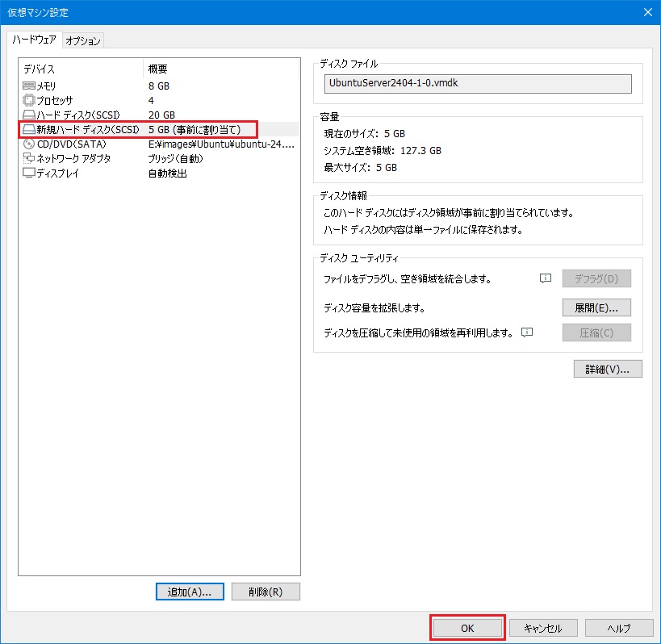Click the processor (プロセッサ) chip icon

[29, 100]
